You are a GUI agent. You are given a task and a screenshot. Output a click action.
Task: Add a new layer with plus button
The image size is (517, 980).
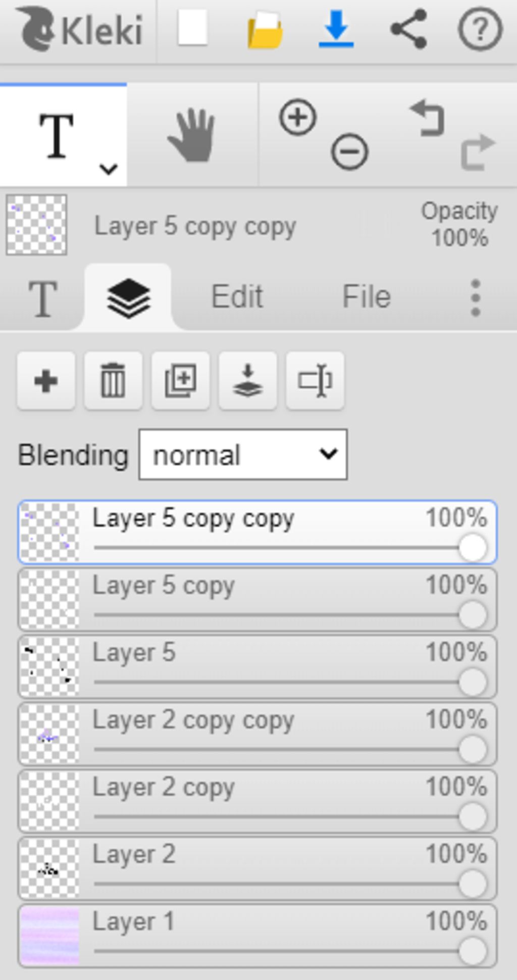click(46, 381)
